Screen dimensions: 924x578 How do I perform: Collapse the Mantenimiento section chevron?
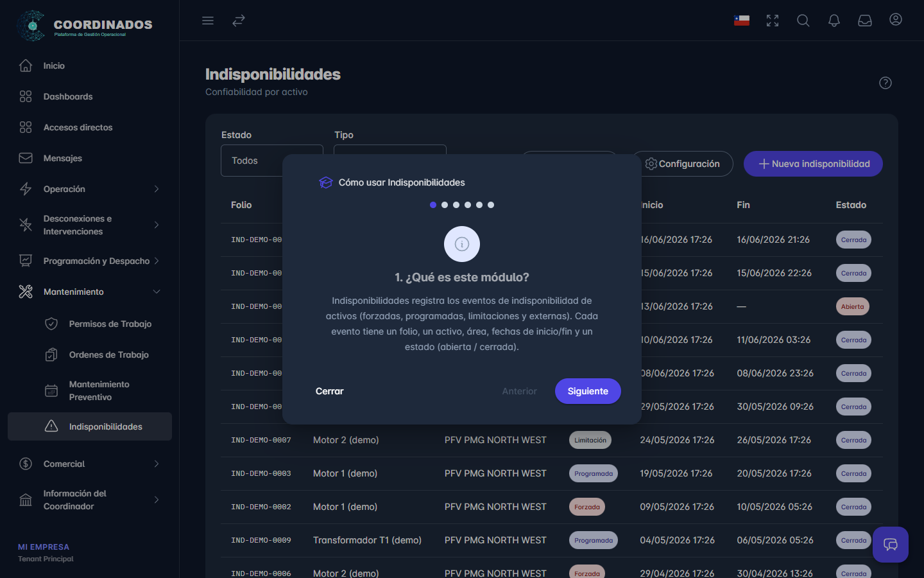[157, 292]
